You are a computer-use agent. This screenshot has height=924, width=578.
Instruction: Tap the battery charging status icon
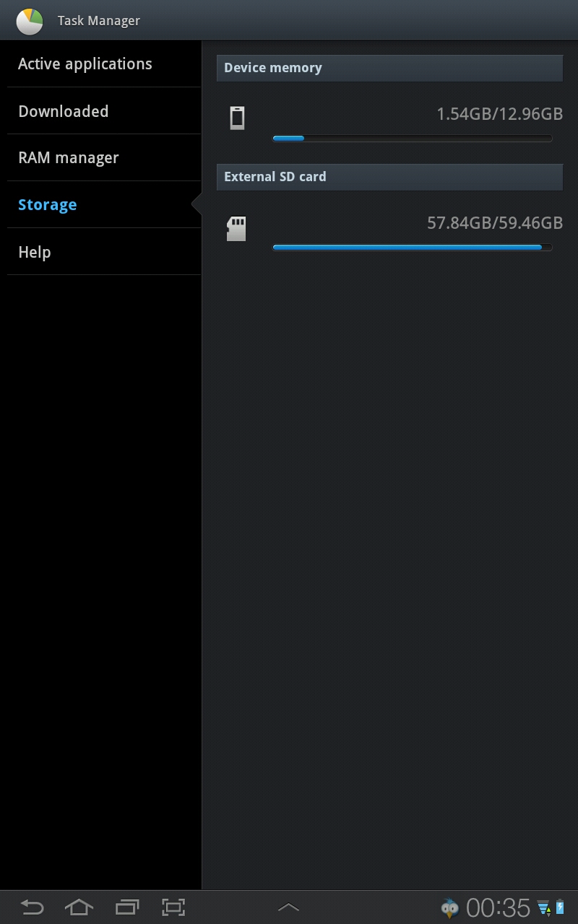(x=560, y=907)
